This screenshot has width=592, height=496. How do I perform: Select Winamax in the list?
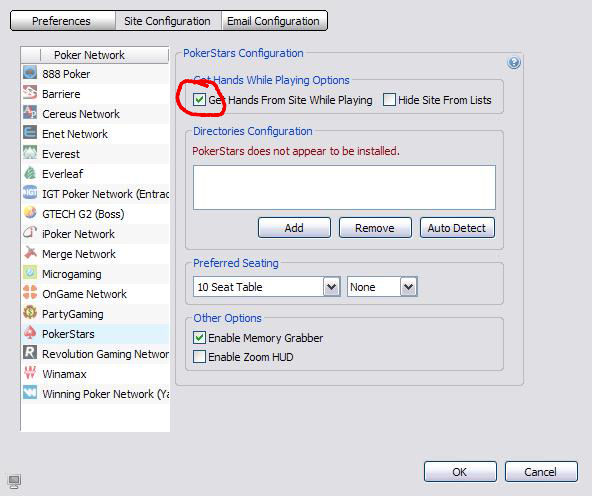pyautogui.click(x=96, y=374)
